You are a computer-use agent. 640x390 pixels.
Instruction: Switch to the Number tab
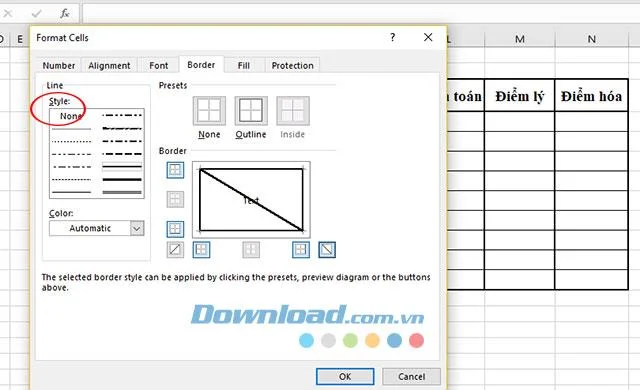click(x=59, y=66)
